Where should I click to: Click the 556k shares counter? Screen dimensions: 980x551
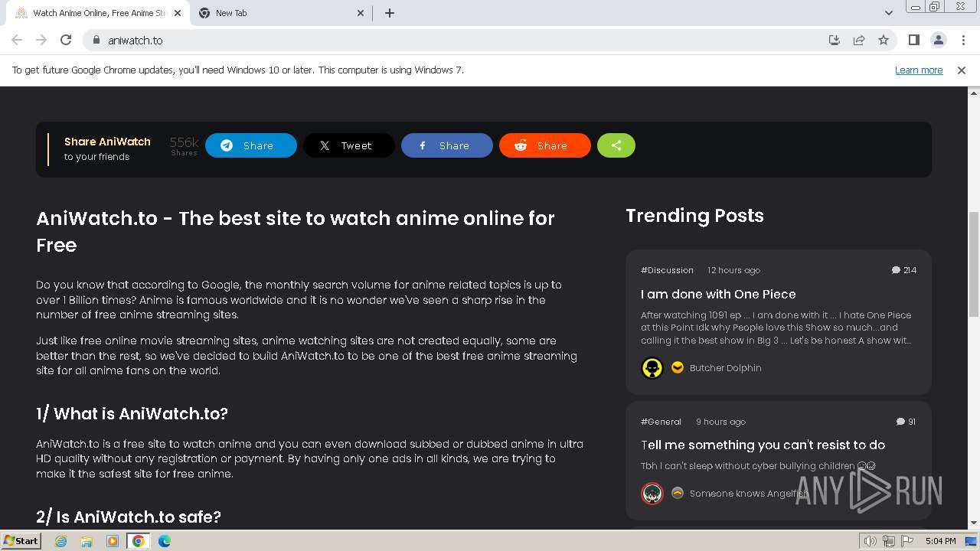pos(184,145)
